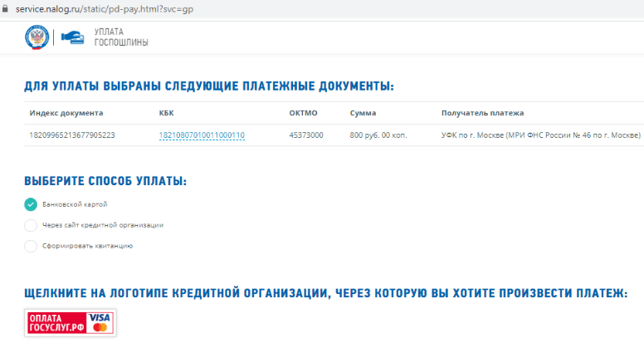The width and height of the screenshot is (644, 343).
Task: Choose Через сайт кредитной организации radio option
Action: (31, 225)
